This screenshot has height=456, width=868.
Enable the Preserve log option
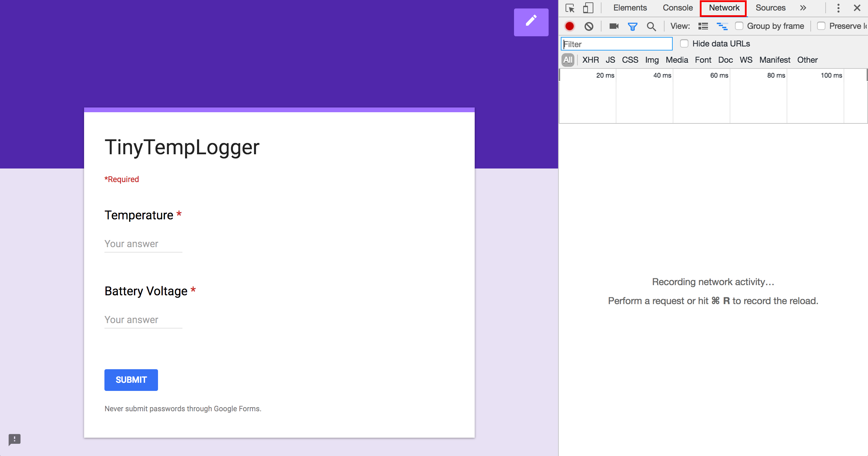pyautogui.click(x=822, y=26)
